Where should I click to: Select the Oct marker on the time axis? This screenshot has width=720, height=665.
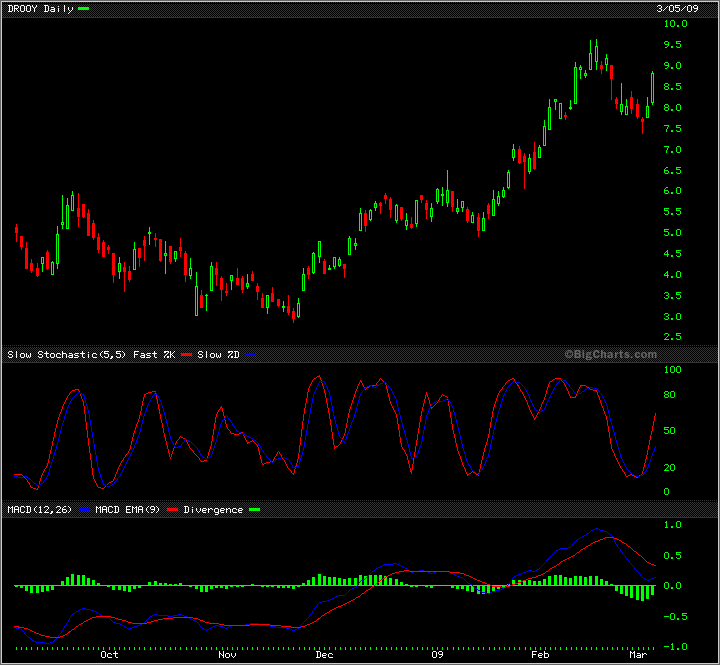(109, 655)
